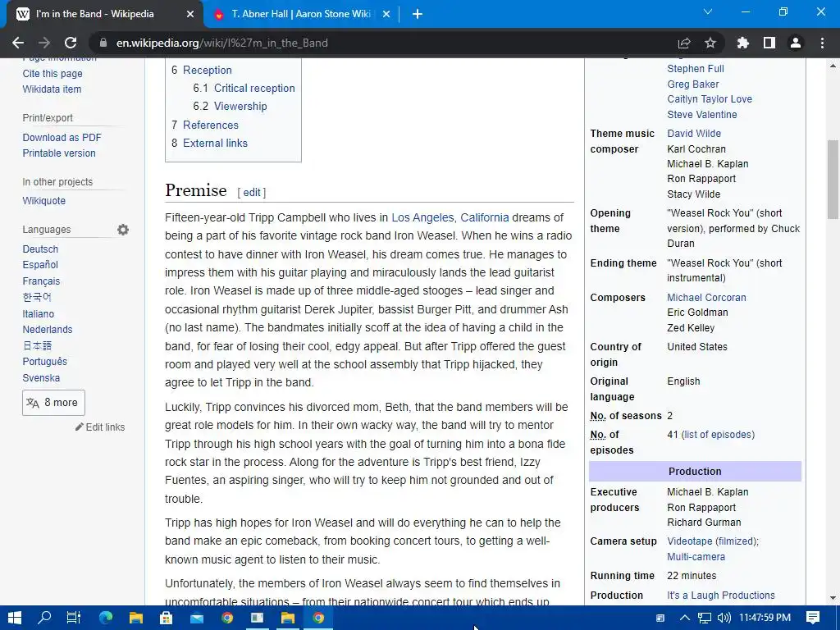Click the page vertical scrollbar thumb
This screenshot has width=840, height=630.
[x=833, y=180]
